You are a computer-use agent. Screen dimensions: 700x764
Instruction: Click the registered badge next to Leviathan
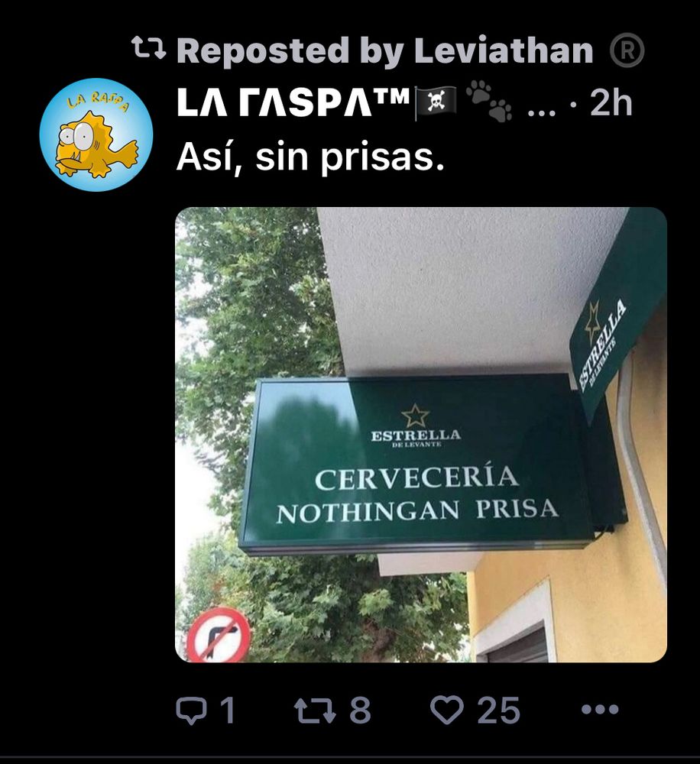coord(627,50)
